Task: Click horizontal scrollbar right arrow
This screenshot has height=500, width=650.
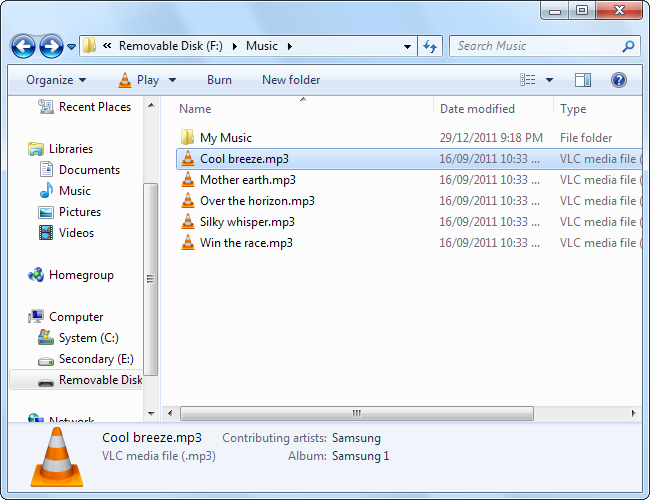Action: tap(633, 413)
